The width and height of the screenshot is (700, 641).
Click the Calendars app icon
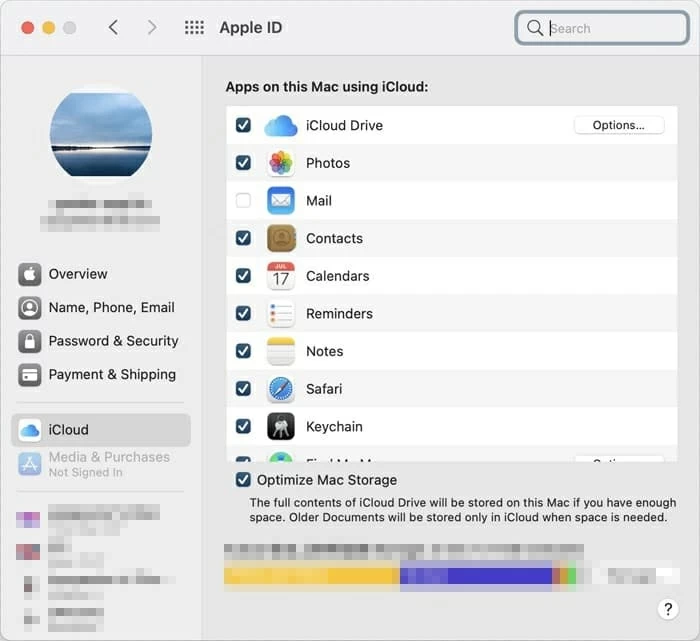pos(281,276)
